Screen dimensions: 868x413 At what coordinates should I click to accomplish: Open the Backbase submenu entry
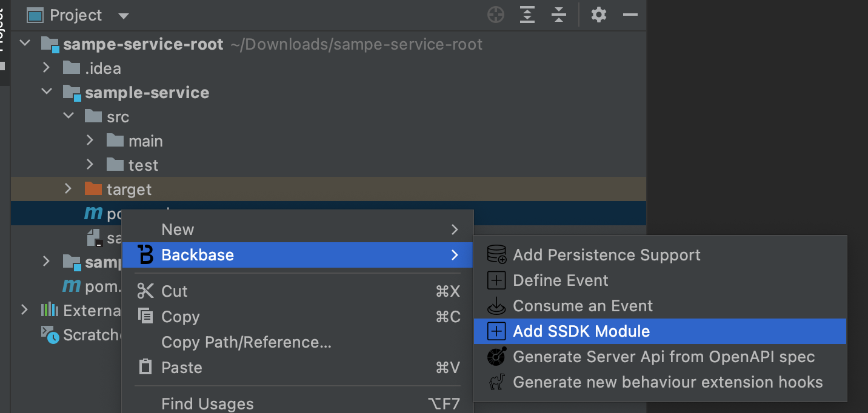(298, 255)
